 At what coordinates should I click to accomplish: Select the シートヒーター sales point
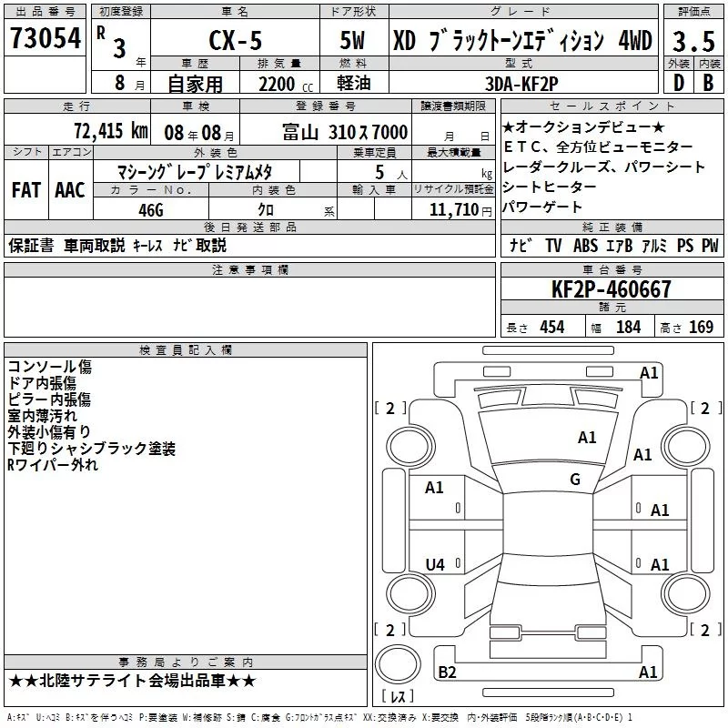coord(550,187)
